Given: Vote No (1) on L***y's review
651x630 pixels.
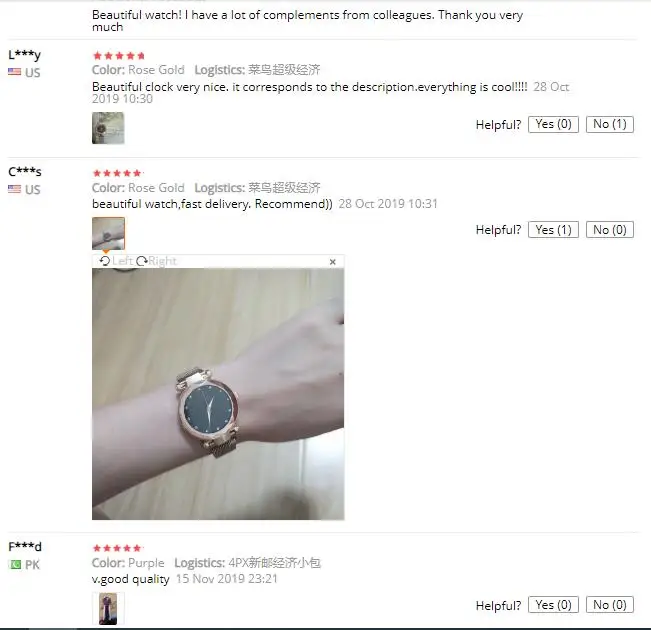Looking at the screenshot, I should [x=610, y=124].
